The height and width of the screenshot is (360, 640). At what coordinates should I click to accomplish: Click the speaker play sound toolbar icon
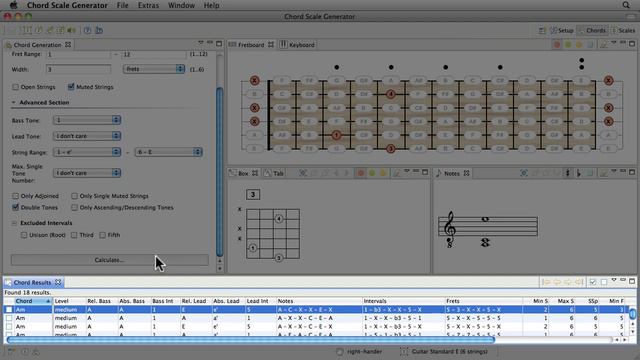coord(71,30)
